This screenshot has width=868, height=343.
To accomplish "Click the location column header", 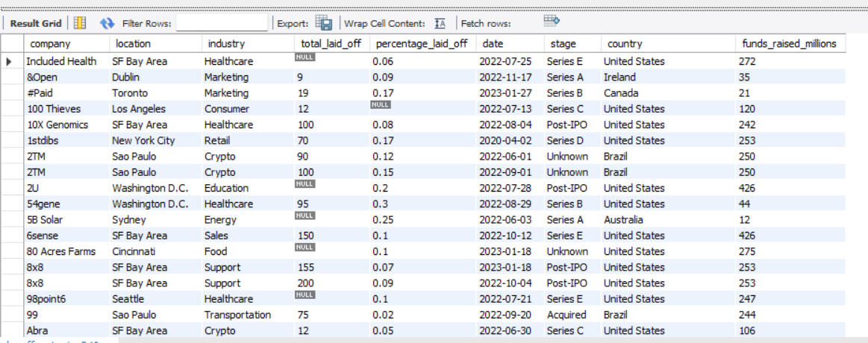I will pyautogui.click(x=132, y=44).
